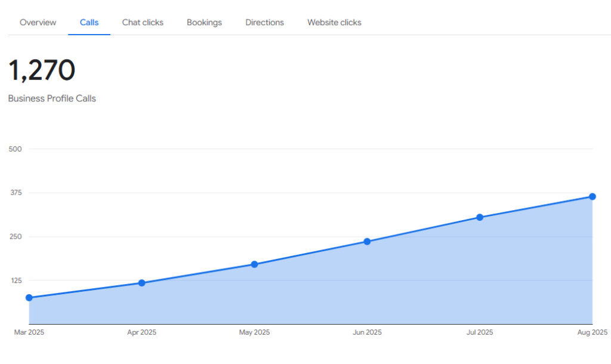The image size is (611, 364).
Task: Click the Mar 2025 data point
Action: pyautogui.click(x=29, y=298)
